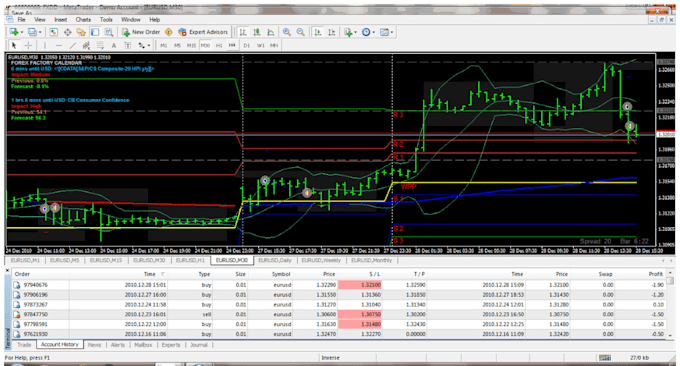Show the Market Watch window icon
The height and width of the screenshot is (366, 680).
pos(53,32)
